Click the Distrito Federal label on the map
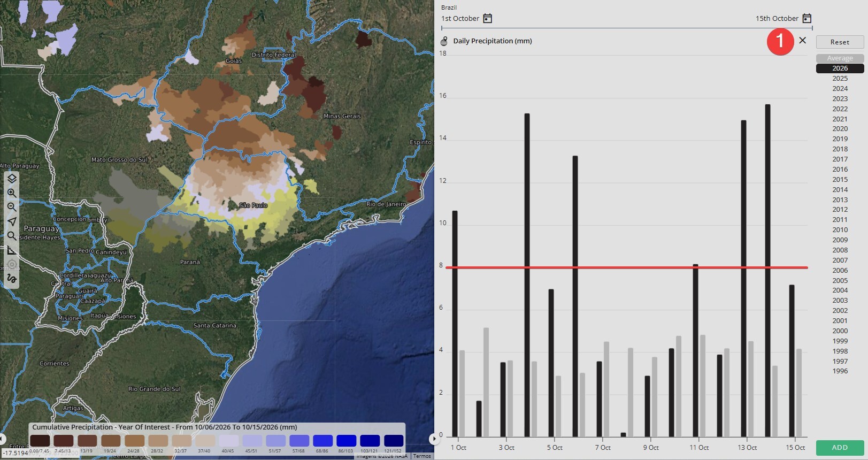 click(273, 55)
